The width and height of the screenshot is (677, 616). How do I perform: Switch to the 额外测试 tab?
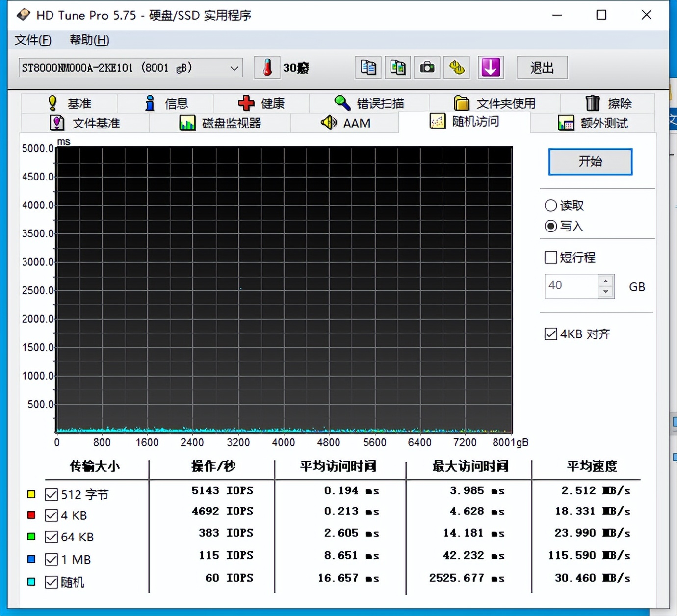pos(596,123)
